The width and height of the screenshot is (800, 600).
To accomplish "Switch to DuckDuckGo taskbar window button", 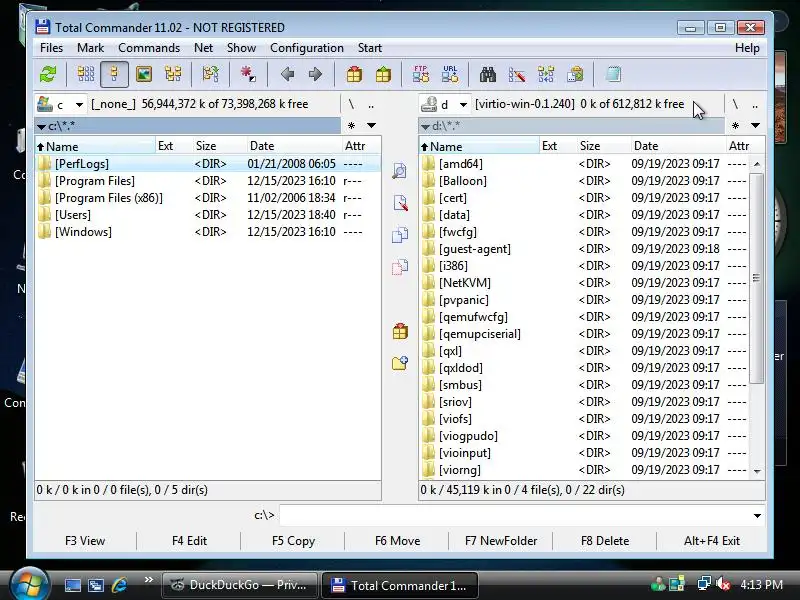I will (x=240, y=585).
